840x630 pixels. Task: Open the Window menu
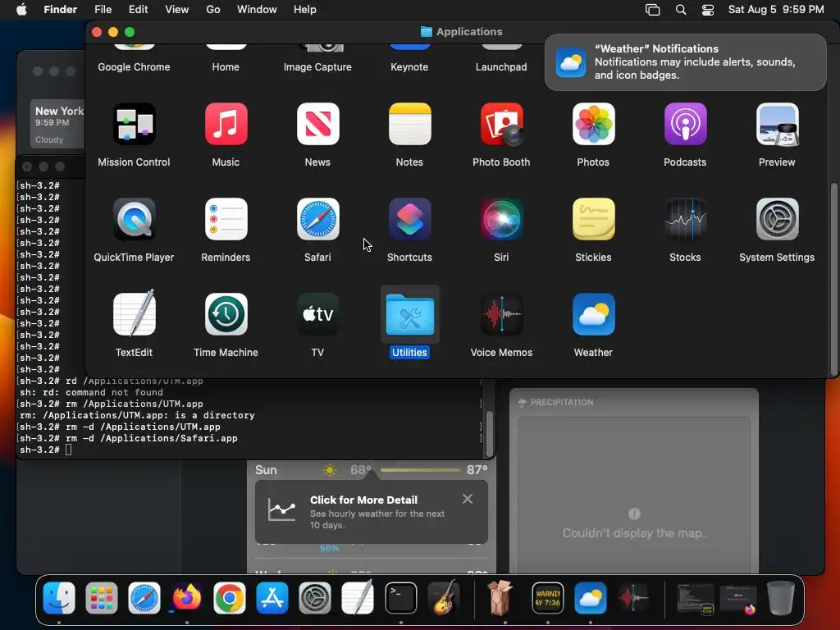point(257,10)
